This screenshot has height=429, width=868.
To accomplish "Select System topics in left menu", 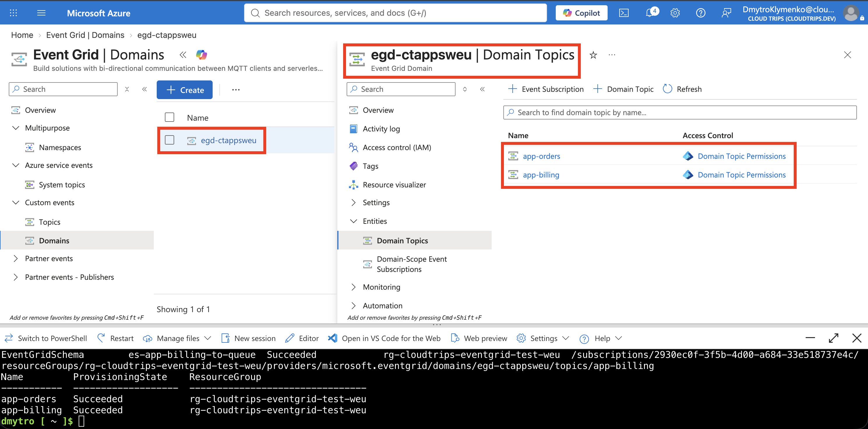I will point(62,185).
